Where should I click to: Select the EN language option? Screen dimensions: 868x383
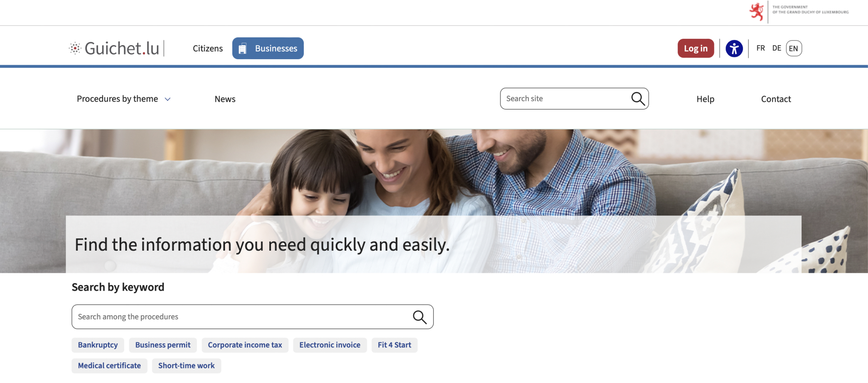pos(794,49)
